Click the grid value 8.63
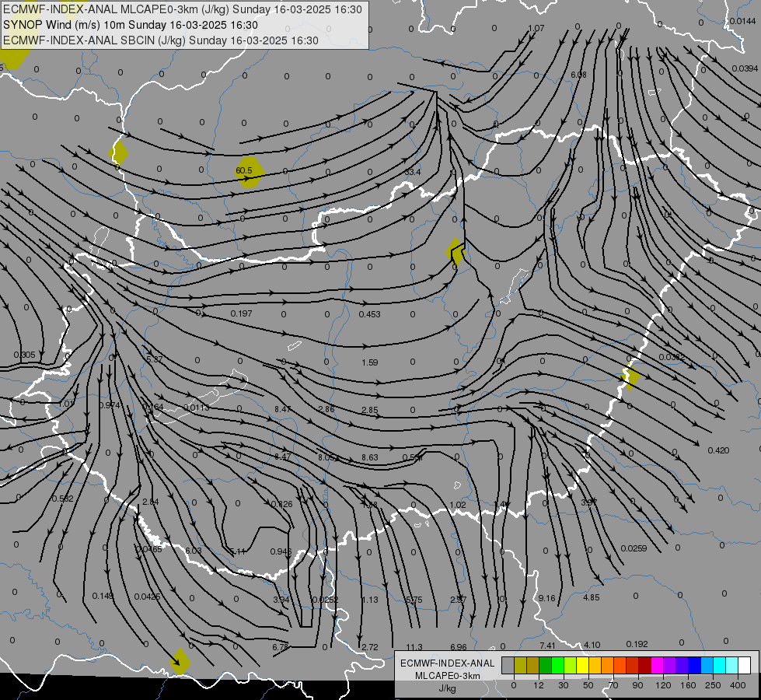Screen dimensions: 761x700 [x=370, y=457]
